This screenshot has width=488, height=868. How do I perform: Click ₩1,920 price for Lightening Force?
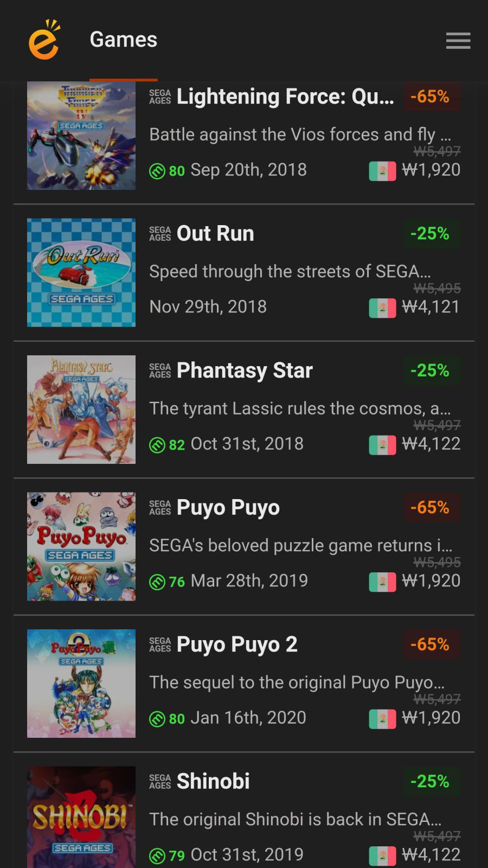pos(431,170)
